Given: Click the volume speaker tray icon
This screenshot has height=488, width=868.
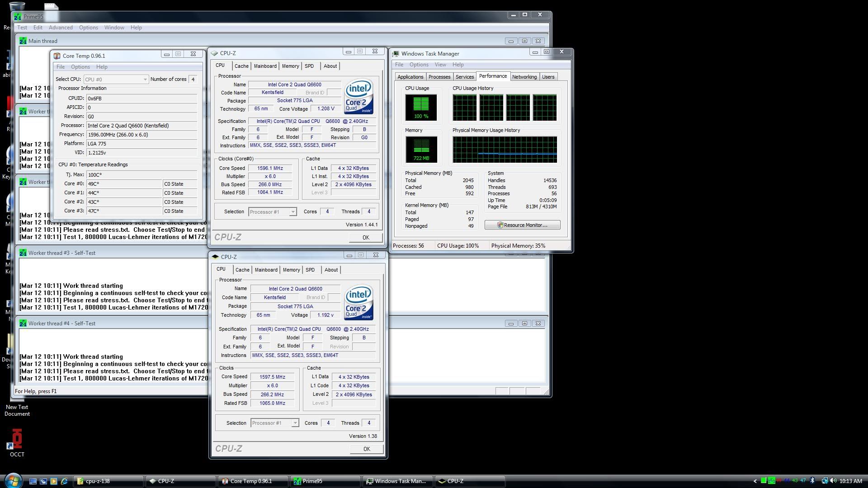Looking at the screenshot, I should click(833, 481).
